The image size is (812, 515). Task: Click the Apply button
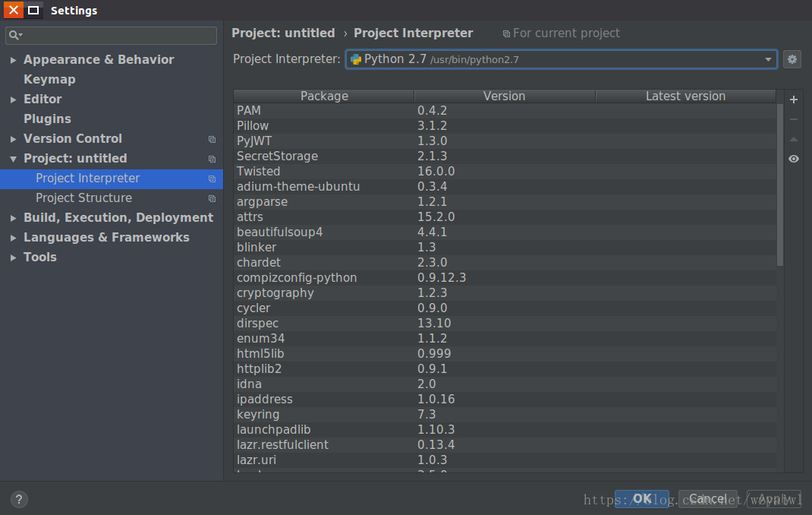(774, 498)
